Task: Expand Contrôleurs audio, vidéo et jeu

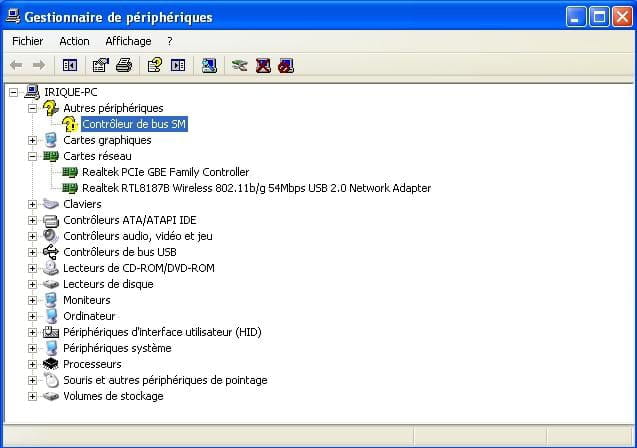Action: click(32, 236)
